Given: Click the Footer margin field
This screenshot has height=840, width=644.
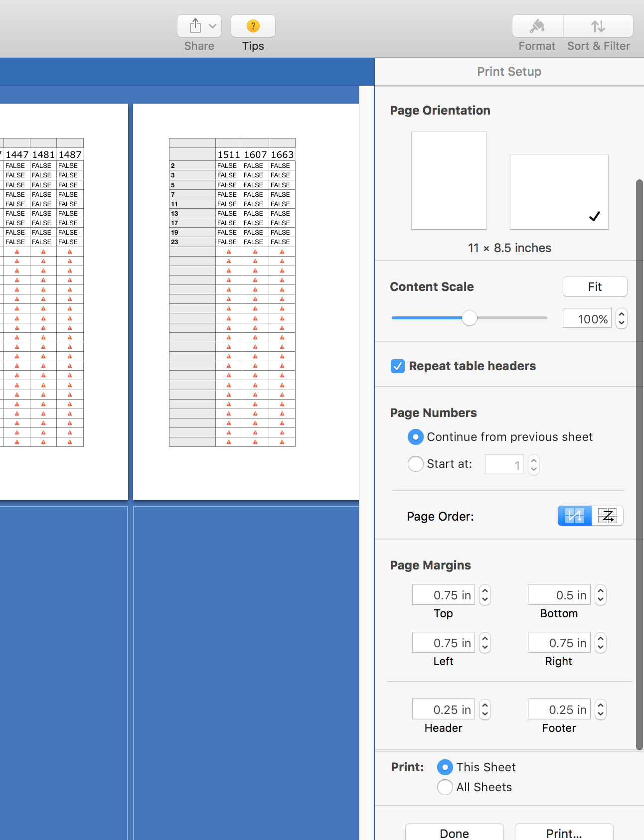Looking at the screenshot, I should coord(559,709).
